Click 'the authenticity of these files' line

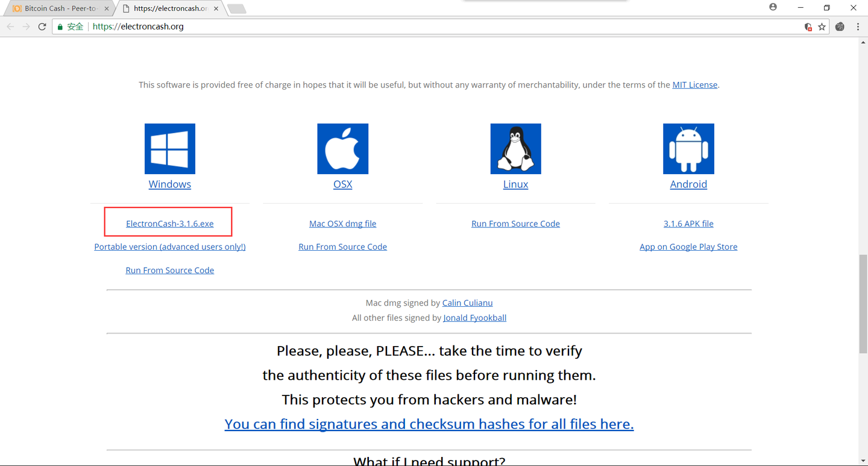429,376
